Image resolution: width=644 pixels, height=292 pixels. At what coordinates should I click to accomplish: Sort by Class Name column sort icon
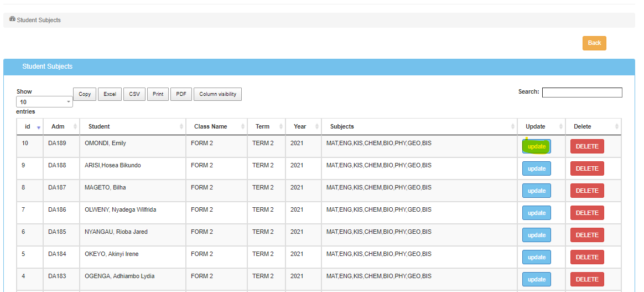(243, 127)
